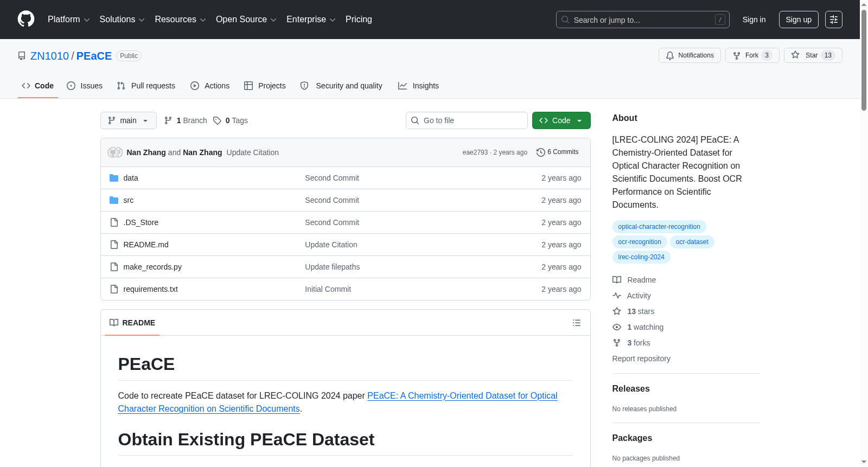Open the ZN1010 owner profile link

click(x=50, y=56)
